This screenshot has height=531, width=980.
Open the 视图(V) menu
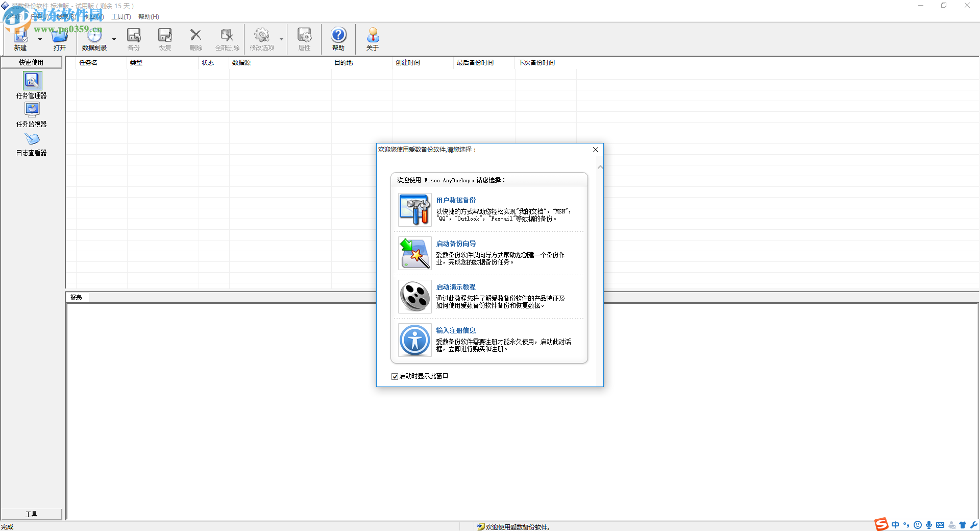[x=93, y=17]
